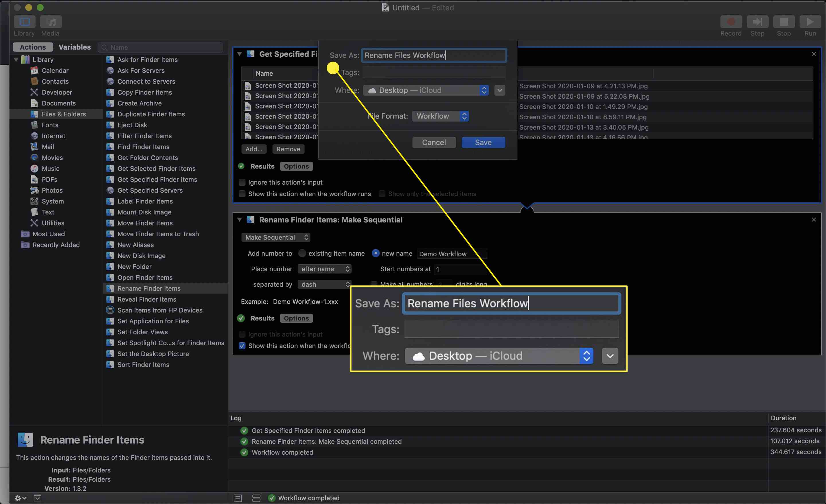The image size is (826, 504).
Task: Collapse the Rename Finder Items action
Action: point(239,220)
